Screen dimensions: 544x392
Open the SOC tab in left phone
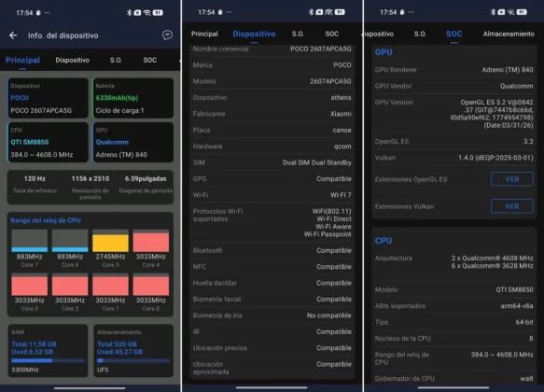pos(150,60)
